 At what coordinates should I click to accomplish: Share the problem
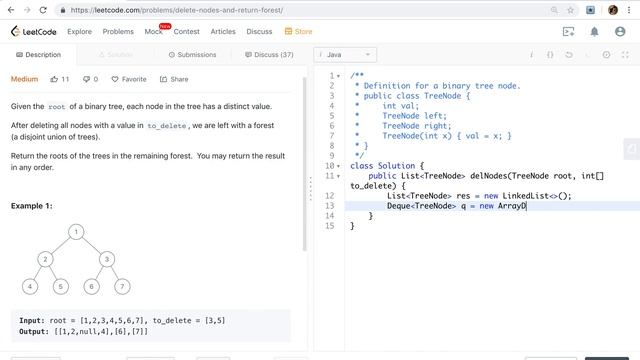click(x=174, y=79)
